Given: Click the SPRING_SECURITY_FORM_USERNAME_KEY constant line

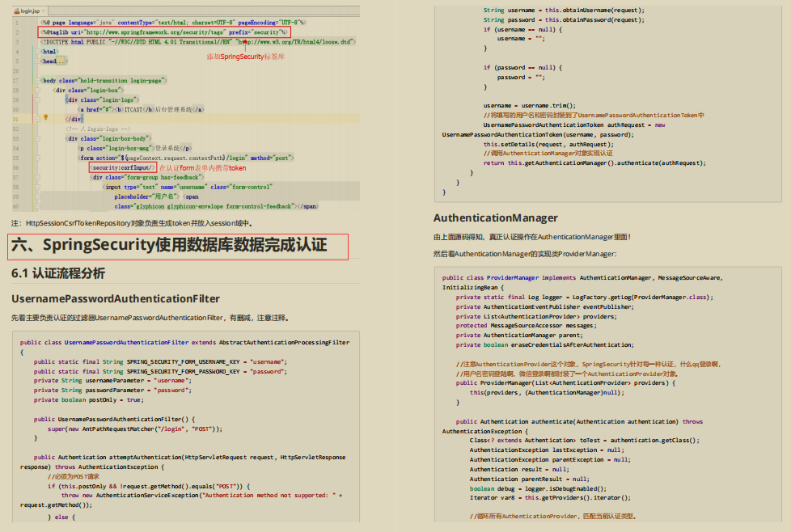Looking at the screenshot, I should pyautogui.click(x=160, y=361).
